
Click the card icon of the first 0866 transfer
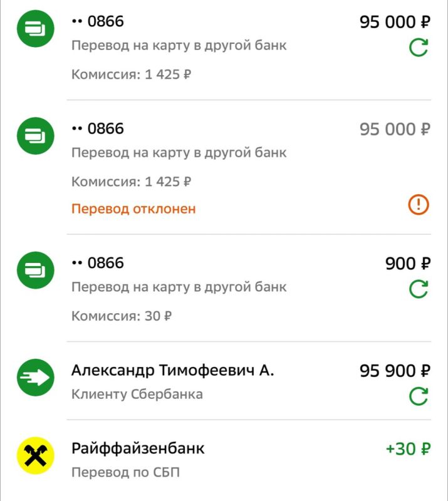click(34, 28)
